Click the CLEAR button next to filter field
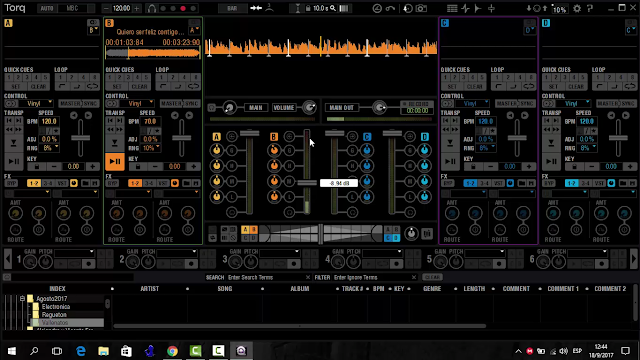Viewport: 640px width, 360px height. click(432, 277)
